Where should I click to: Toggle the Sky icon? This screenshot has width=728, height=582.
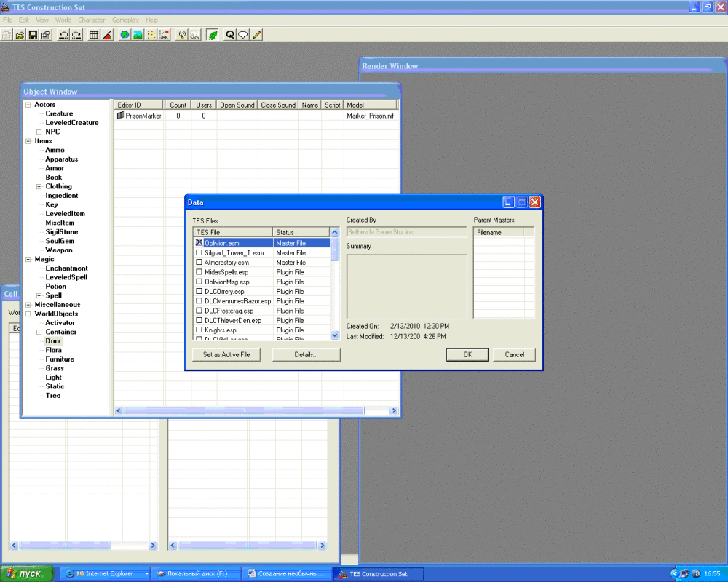[x=195, y=35]
